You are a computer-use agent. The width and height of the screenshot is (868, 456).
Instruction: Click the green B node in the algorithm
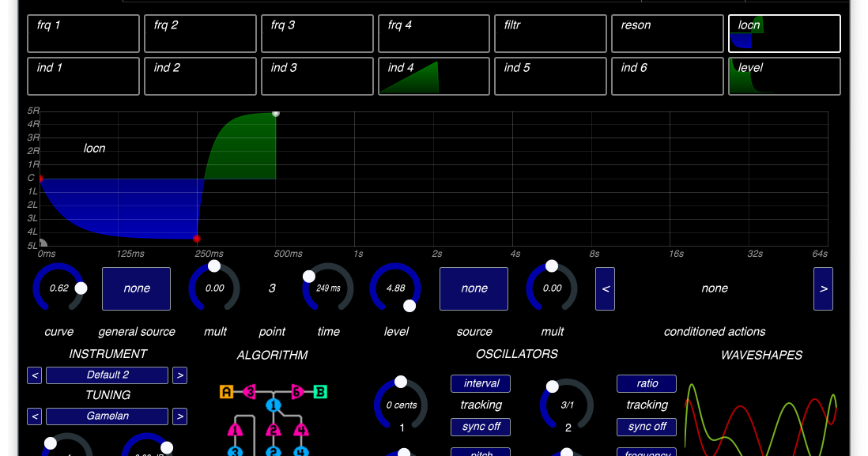click(320, 391)
